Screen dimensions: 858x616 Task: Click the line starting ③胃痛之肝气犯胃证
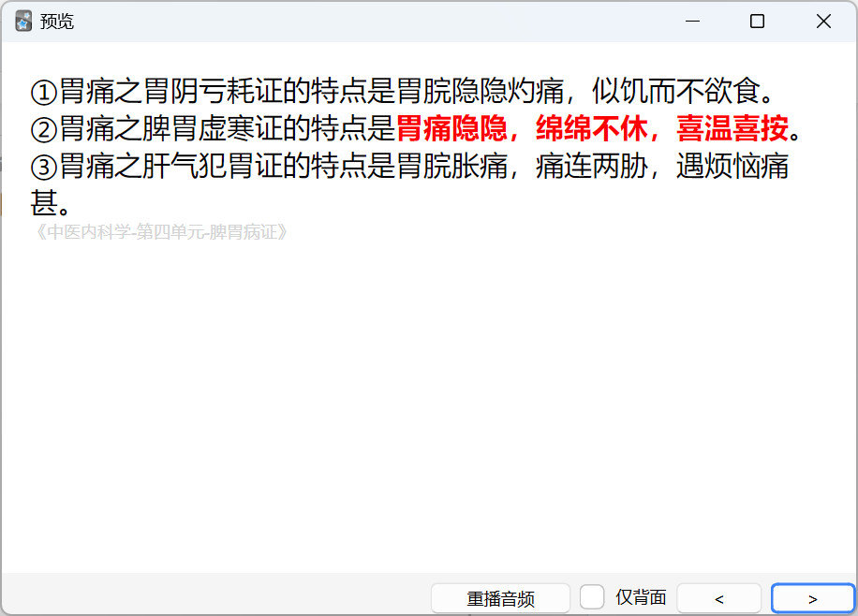409,184
